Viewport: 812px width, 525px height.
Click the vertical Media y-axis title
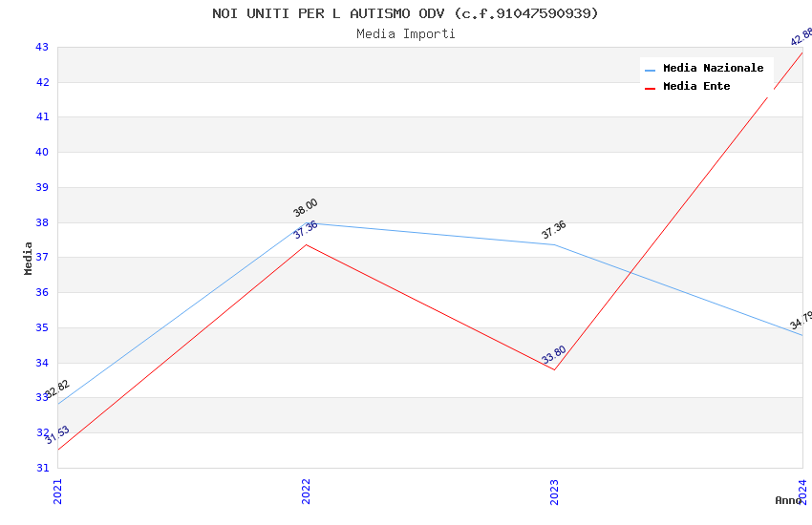pyautogui.click(x=29, y=258)
